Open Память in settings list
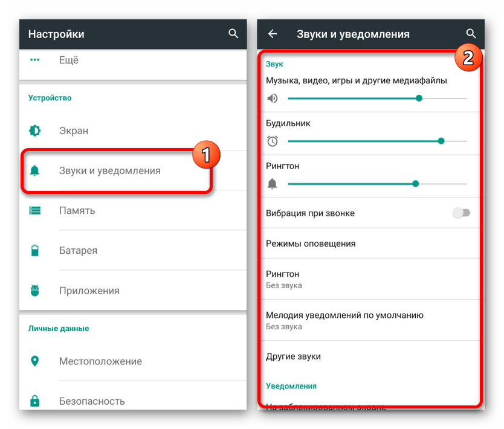The width and height of the screenshot is (504, 429). point(133,210)
